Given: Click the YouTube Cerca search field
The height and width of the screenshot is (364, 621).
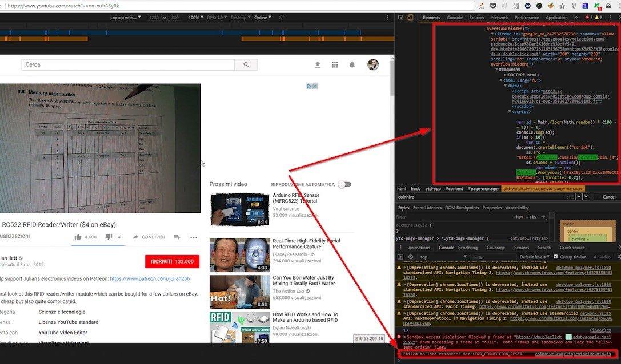Looking at the screenshot, I should click(x=128, y=64).
